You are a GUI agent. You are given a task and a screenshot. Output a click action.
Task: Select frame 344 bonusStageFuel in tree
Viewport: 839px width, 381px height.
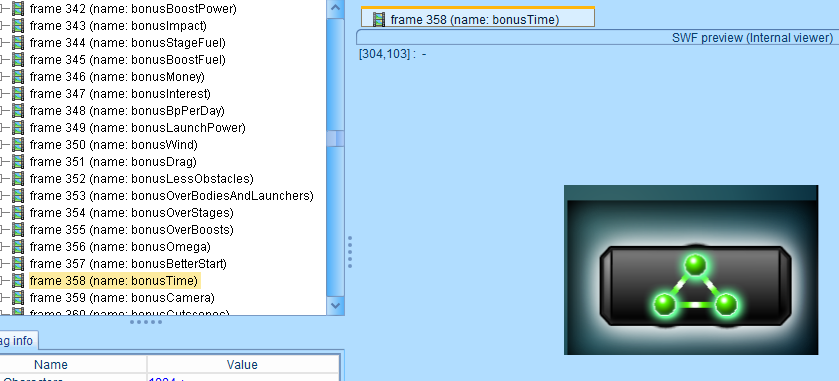127,43
